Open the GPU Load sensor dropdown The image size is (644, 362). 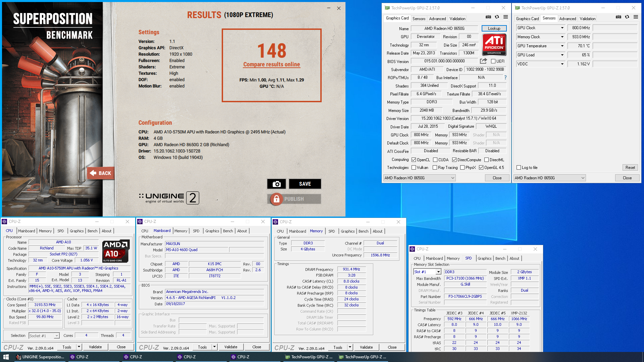pos(562,55)
